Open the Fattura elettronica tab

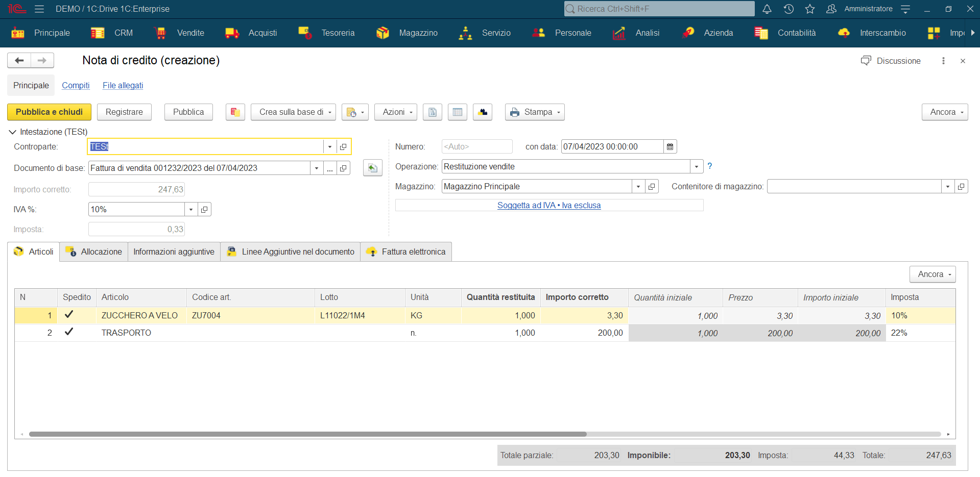pos(406,252)
